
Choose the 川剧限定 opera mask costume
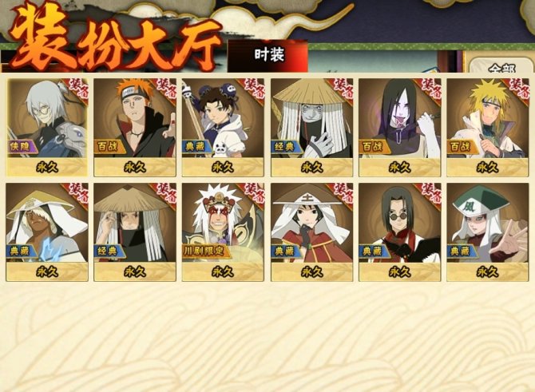click(x=223, y=232)
